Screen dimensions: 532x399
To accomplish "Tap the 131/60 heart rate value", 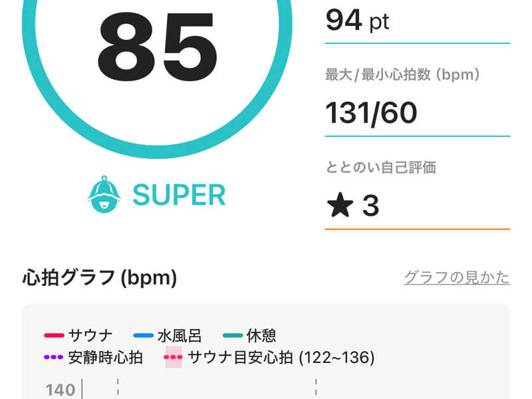I will click(x=371, y=112).
